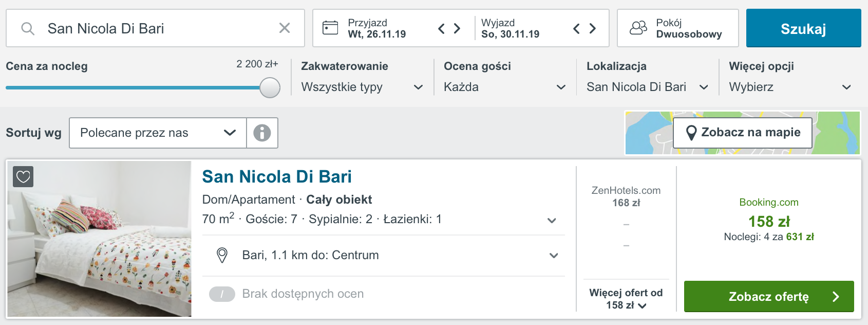Open the room type guests selector
The width and height of the screenshot is (868, 325).
click(x=678, y=28)
